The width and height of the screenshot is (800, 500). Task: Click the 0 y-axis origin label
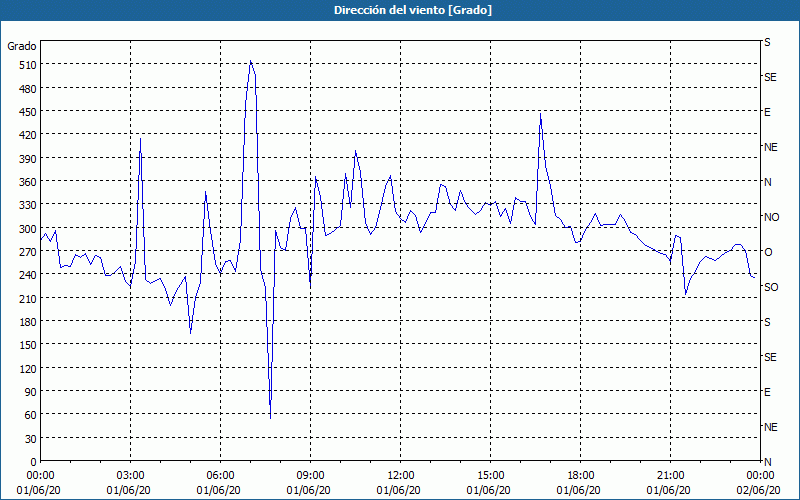pyautogui.click(x=34, y=462)
